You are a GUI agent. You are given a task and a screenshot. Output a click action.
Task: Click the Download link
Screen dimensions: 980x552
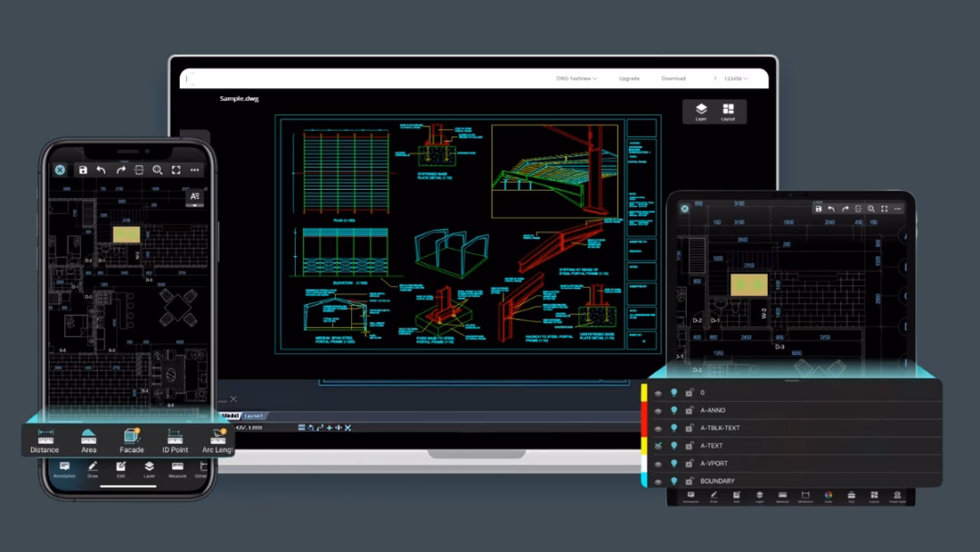[x=673, y=79]
